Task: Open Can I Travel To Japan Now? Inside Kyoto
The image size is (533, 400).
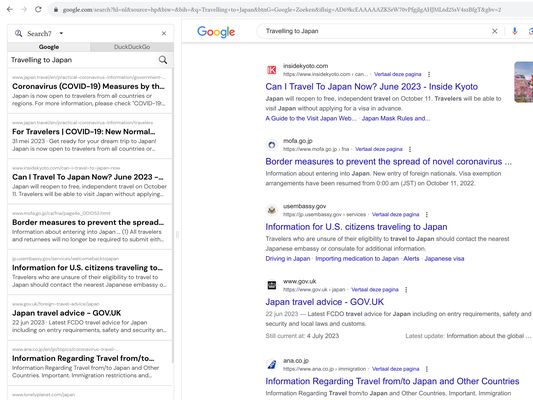Action: (372, 87)
